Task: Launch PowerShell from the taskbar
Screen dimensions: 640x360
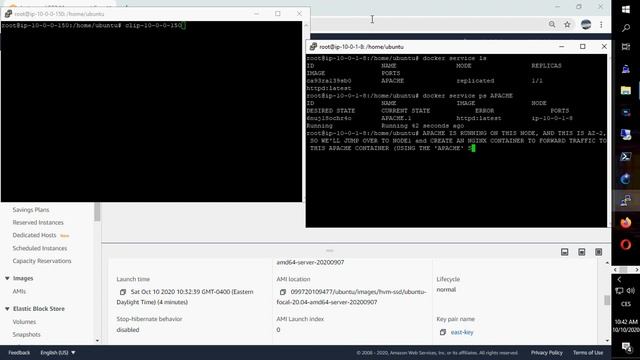Action: [626, 157]
